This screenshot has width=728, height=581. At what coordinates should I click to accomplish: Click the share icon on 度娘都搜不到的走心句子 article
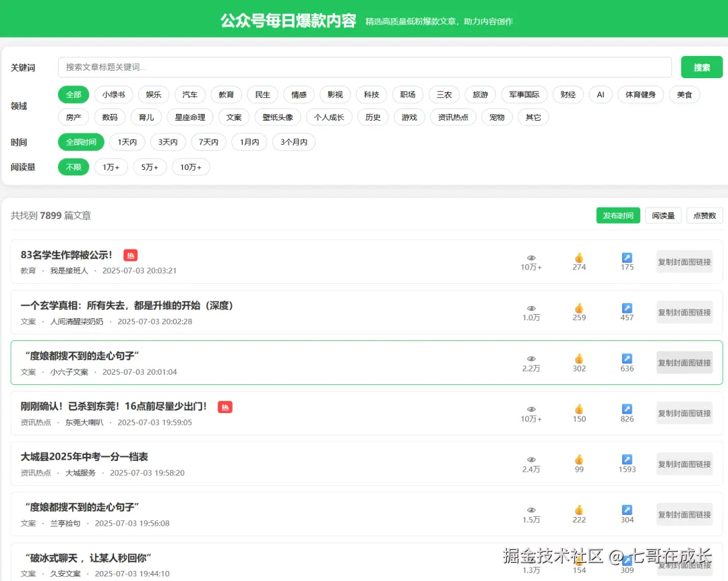point(627,359)
